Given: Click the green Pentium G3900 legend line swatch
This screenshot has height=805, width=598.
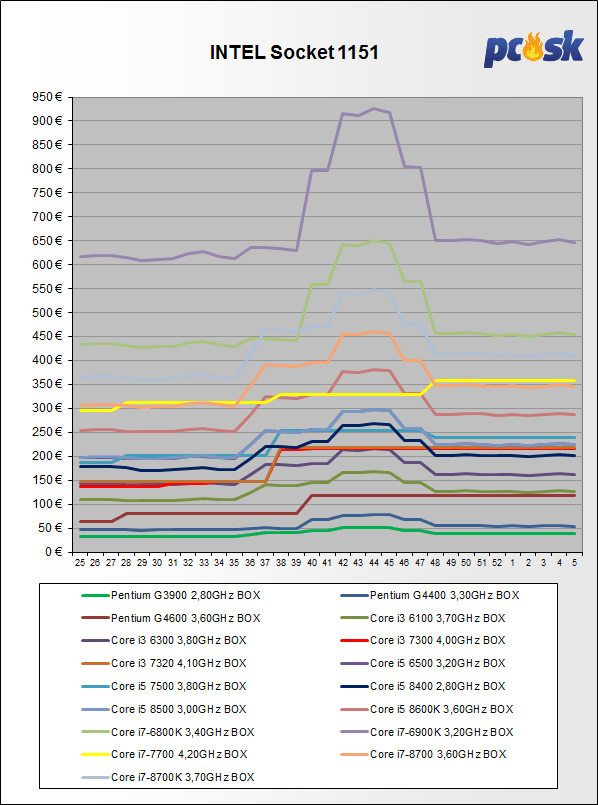Looking at the screenshot, I should pyautogui.click(x=94, y=596).
